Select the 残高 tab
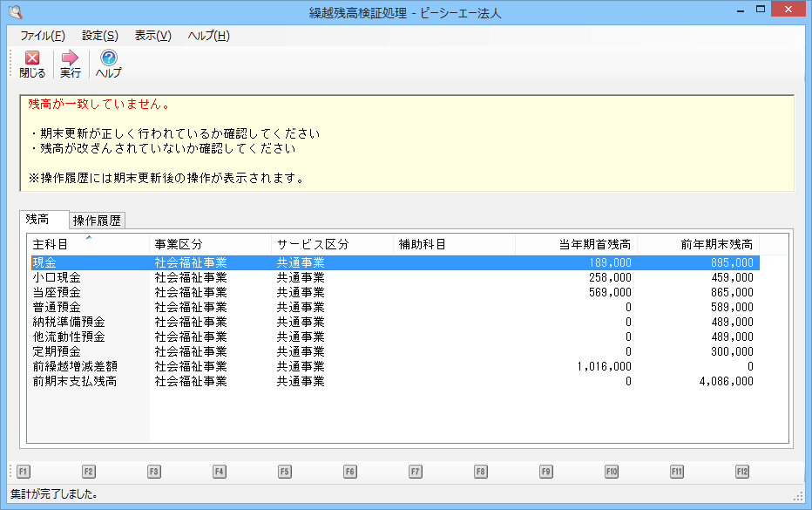This screenshot has height=510, width=812. [37, 219]
